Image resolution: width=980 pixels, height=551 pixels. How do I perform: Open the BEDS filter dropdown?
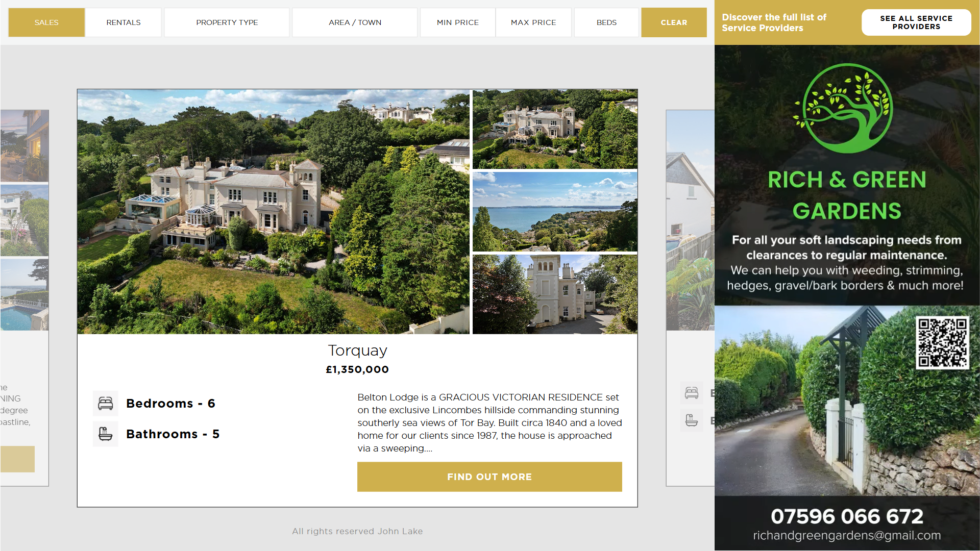tap(606, 22)
